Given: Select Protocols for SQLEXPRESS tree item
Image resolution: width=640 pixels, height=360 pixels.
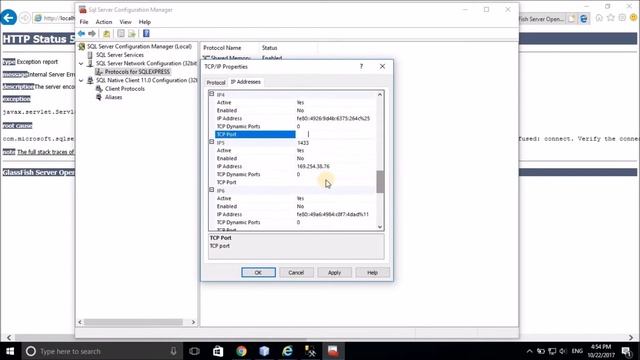Looking at the screenshot, I should [137, 72].
